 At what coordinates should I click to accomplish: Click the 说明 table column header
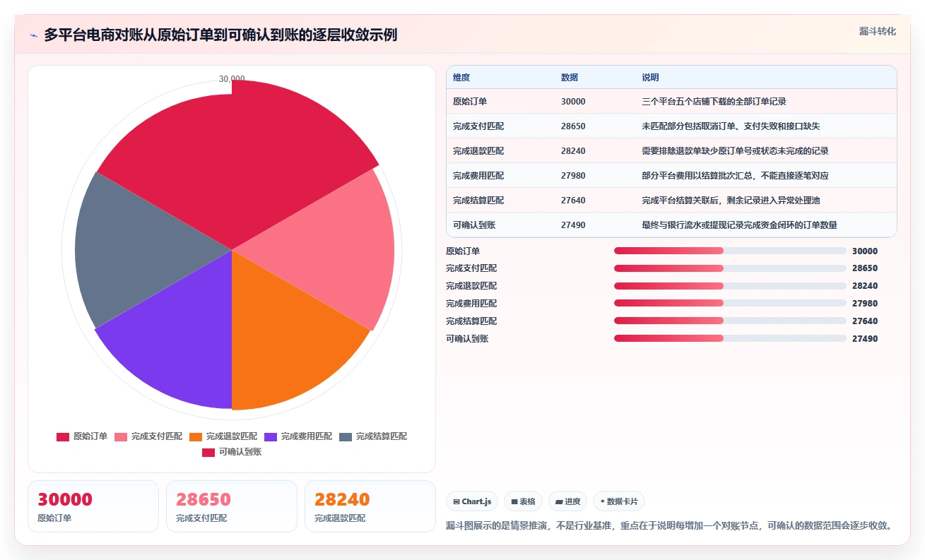(650, 78)
